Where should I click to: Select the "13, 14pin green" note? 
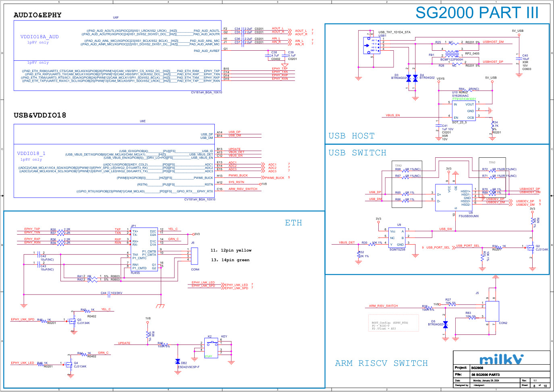(230, 260)
